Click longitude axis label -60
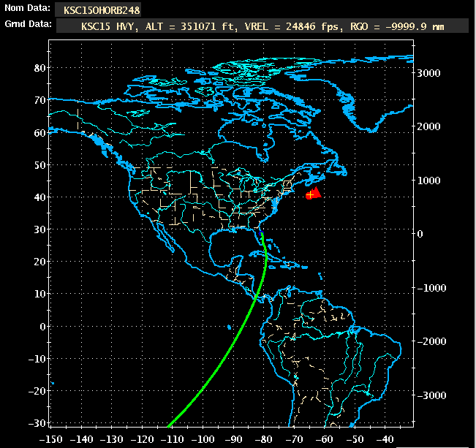 point(325,439)
